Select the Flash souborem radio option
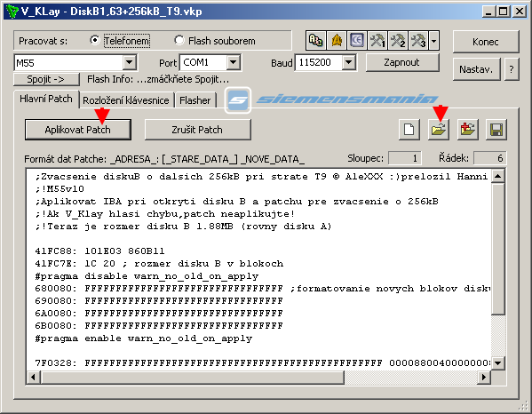Screen dimensions: 532x414 [179, 40]
